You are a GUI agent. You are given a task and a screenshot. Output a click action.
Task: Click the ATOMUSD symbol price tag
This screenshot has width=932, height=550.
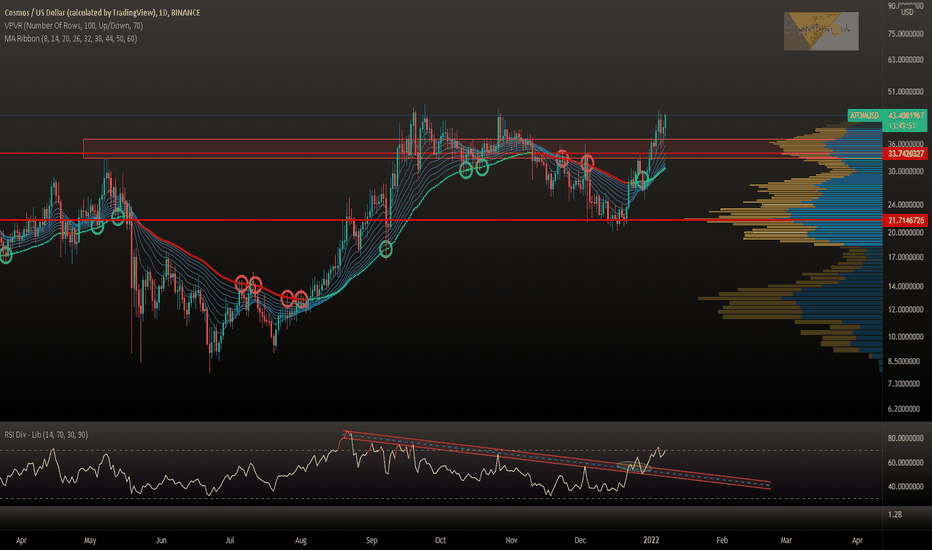pos(864,115)
